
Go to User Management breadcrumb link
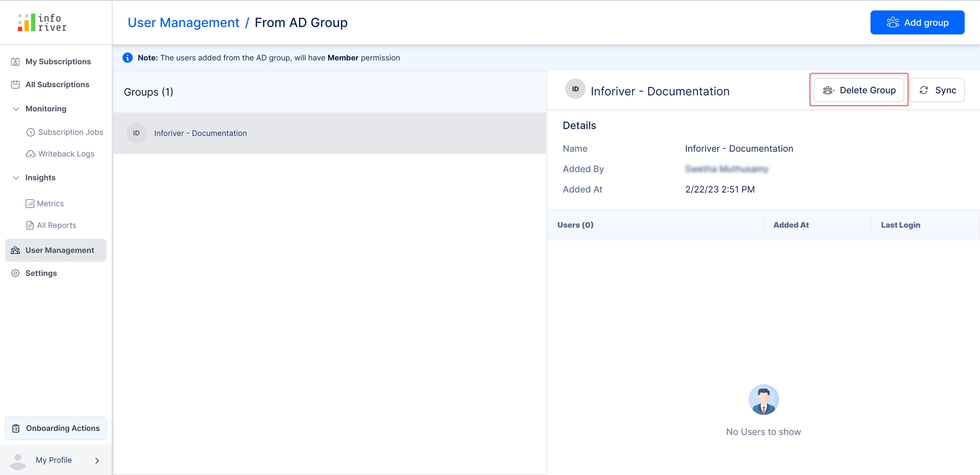coord(183,23)
